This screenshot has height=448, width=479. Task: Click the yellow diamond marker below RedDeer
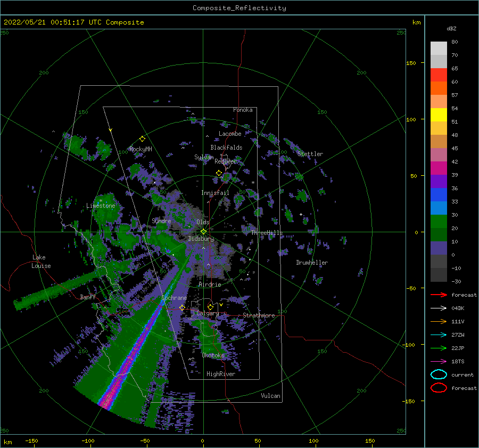coord(219,173)
